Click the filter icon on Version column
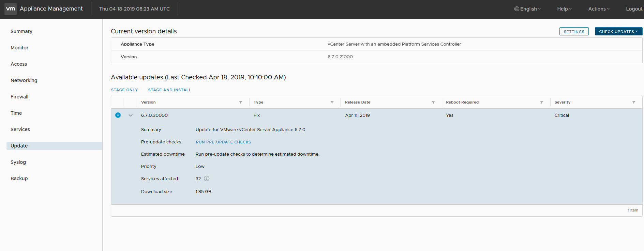The image size is (644, 251). click(x=241, y=103)
